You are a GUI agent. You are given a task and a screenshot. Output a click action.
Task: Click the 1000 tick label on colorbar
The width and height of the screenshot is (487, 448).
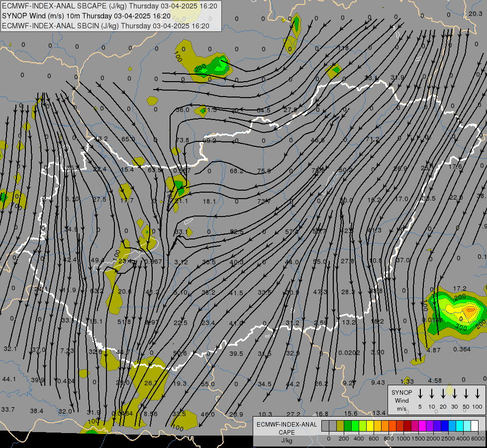pyautogui.click(x=403, y=439)
